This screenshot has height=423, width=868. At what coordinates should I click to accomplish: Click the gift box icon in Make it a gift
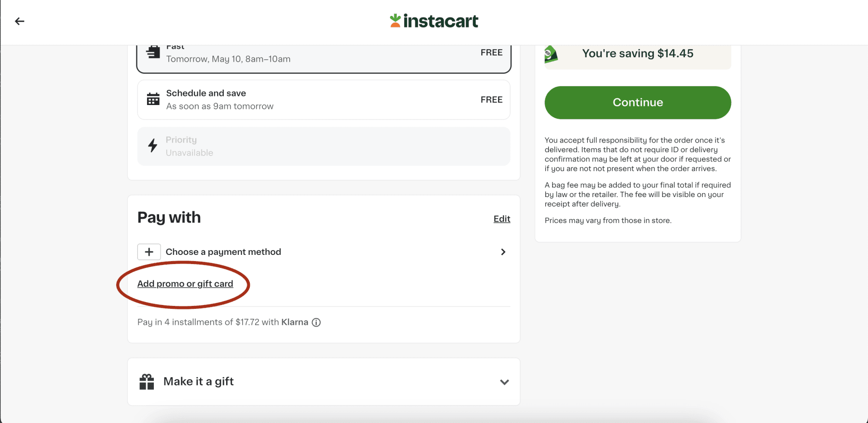point(147,381)
